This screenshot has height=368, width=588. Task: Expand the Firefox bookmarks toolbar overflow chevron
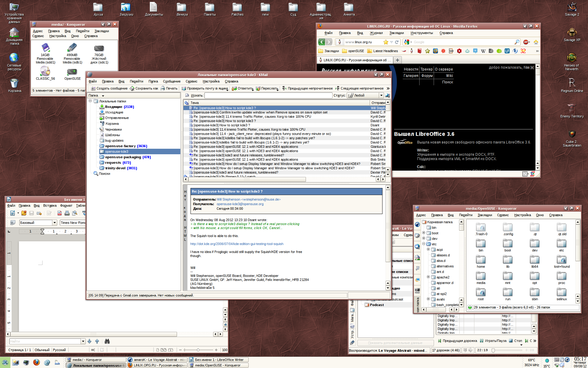[537, 51]
